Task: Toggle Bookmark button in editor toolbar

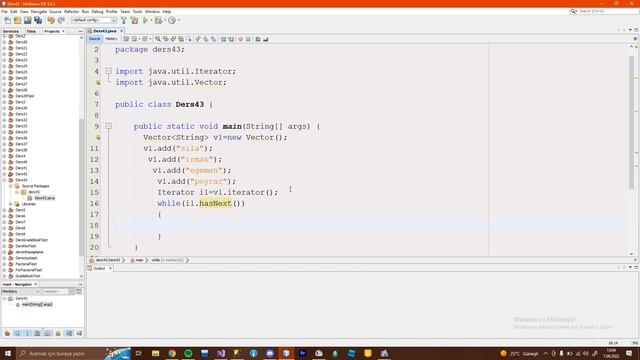Action: click(x=213, y=39)
